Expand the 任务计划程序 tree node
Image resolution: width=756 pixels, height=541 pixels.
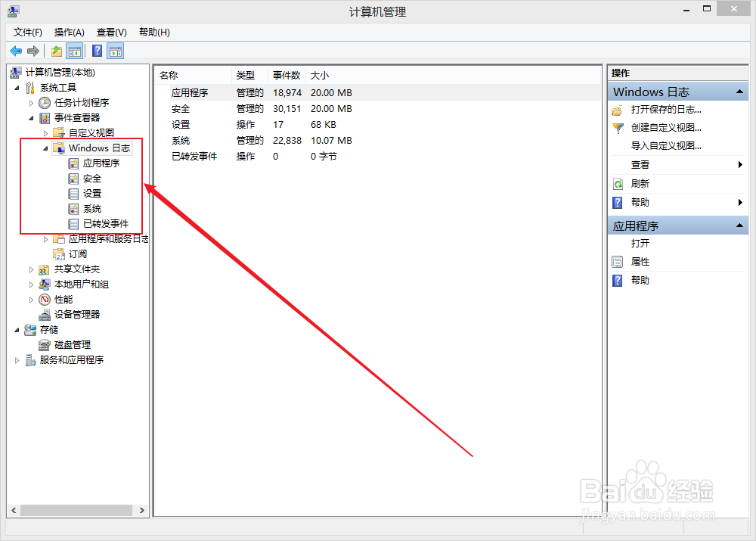(31, 103)
